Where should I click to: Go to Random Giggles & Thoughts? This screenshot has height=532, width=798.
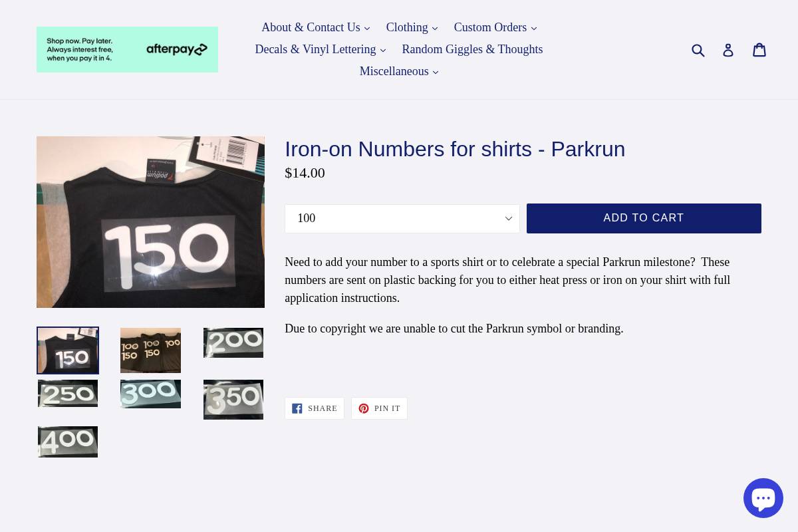pos(472,49)
